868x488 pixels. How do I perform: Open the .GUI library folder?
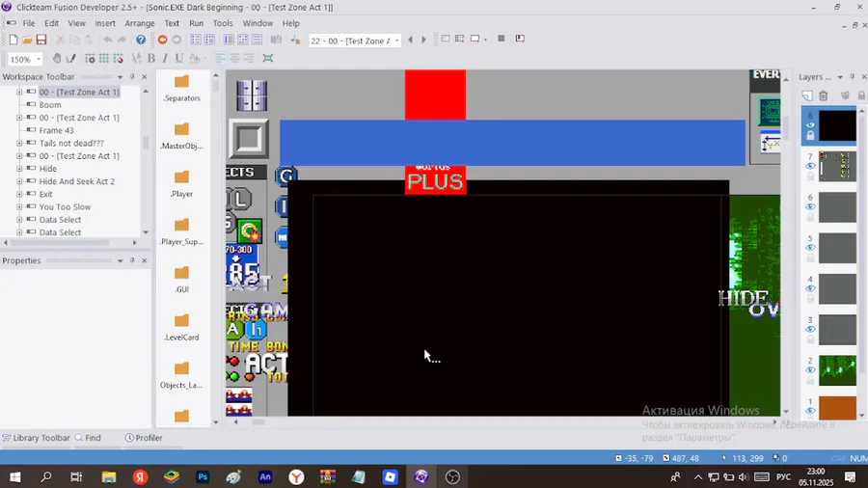click(x=181, y=279)
